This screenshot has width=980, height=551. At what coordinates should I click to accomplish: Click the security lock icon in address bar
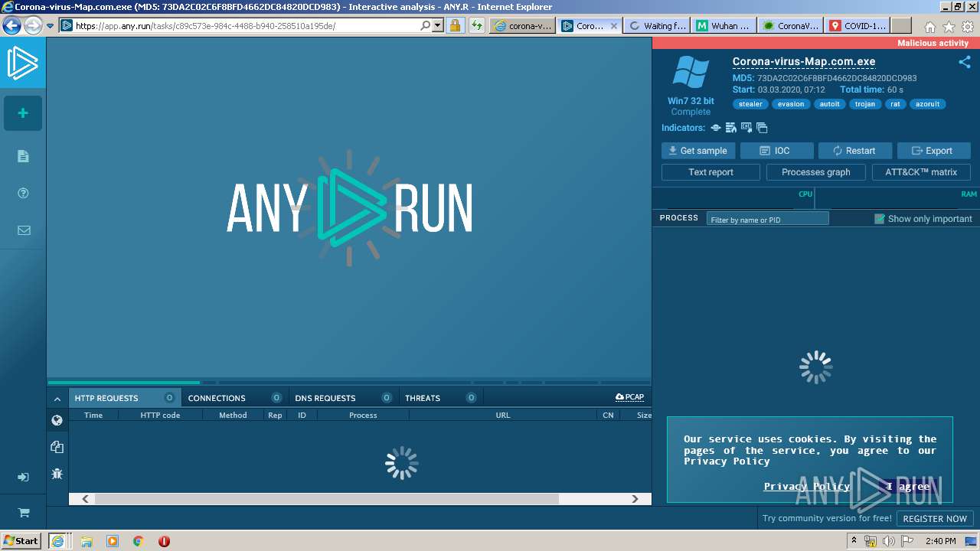pyautogui.click(x=455, y=25)
